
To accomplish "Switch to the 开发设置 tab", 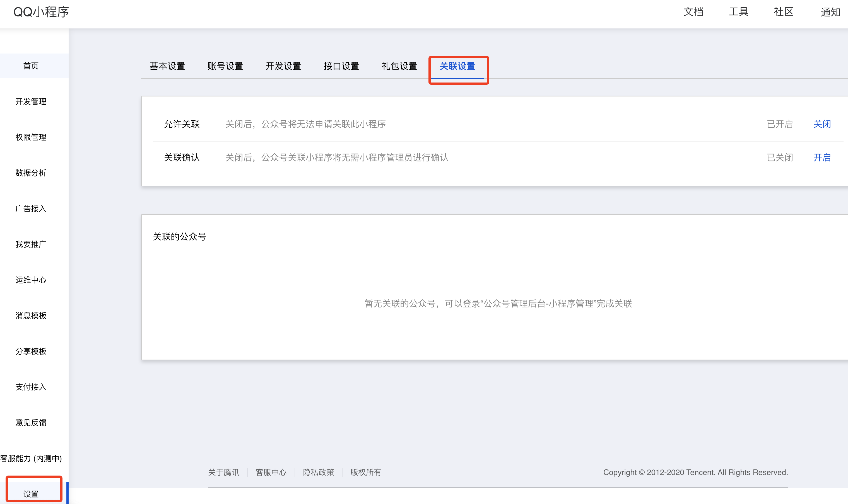I will pyautogui.click(x=283, y=66).
